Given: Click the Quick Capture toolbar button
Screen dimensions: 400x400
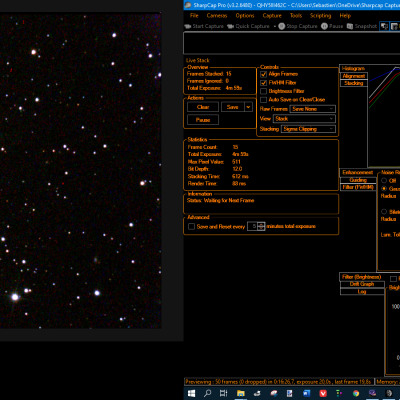Looking at the screenshot, I should [248, 26].
